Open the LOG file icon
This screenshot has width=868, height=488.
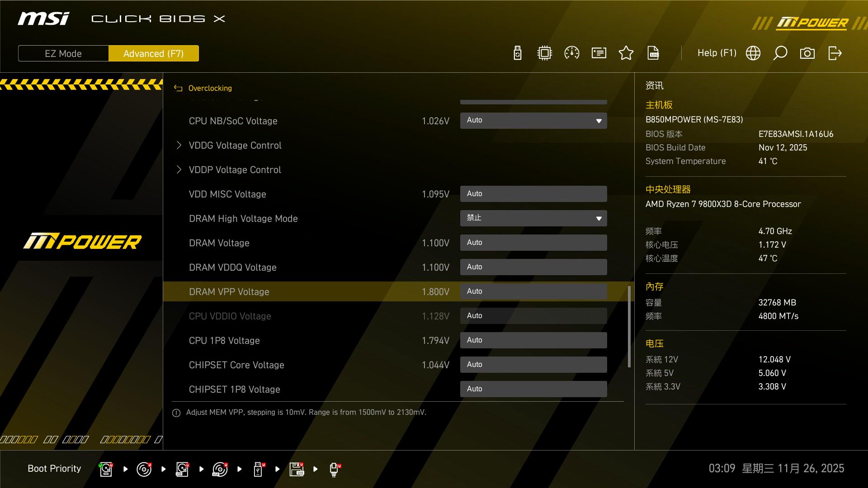(653, 53)
